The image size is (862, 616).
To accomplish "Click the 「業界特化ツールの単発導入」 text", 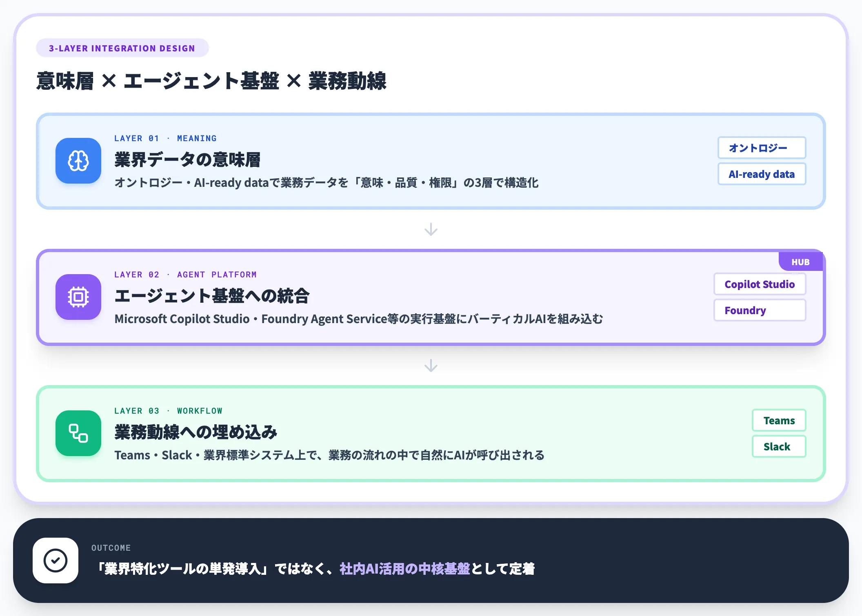I will click(182, 569).
